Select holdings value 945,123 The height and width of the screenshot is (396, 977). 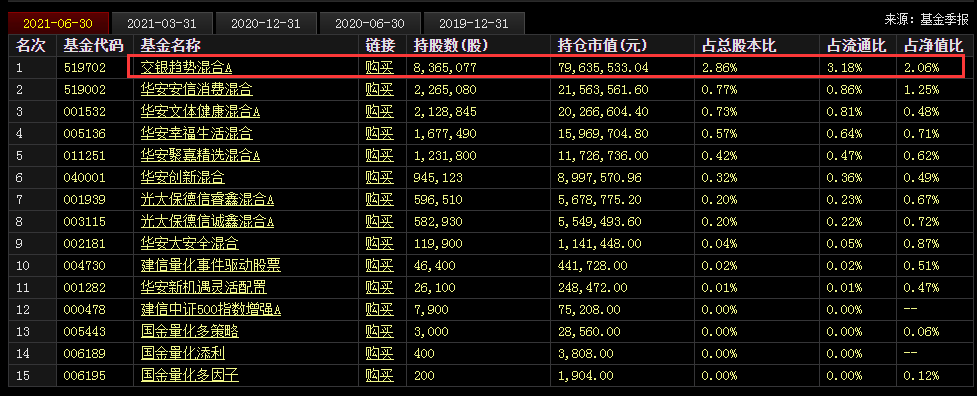click(438, 178)
